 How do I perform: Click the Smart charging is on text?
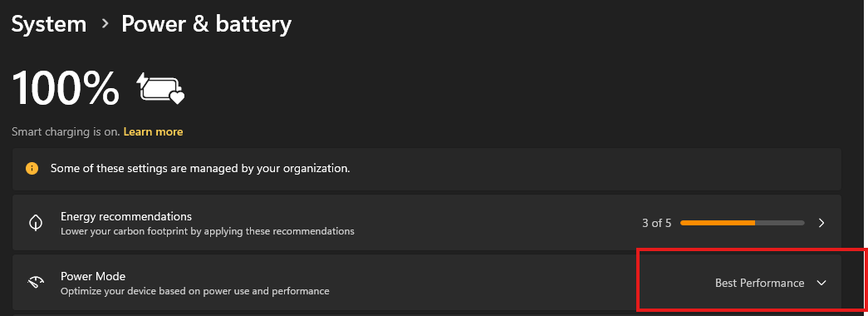coord(66,132)
